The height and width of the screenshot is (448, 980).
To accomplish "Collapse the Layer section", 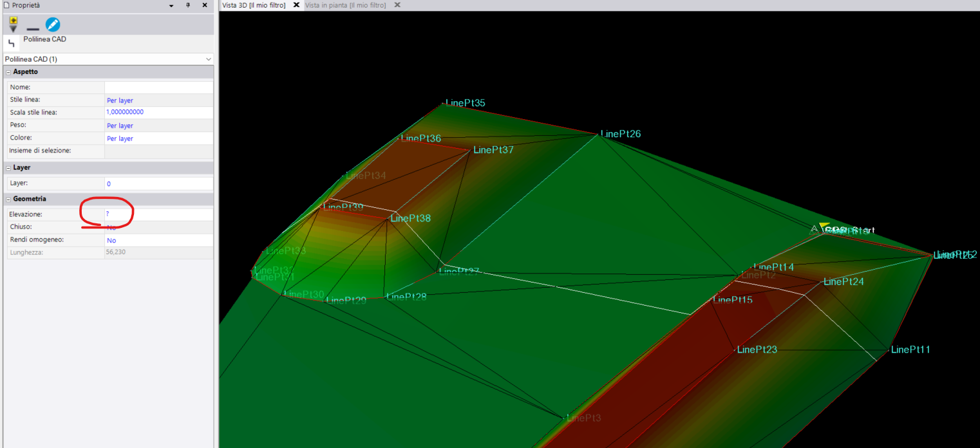I will click(x=8, y=167).
